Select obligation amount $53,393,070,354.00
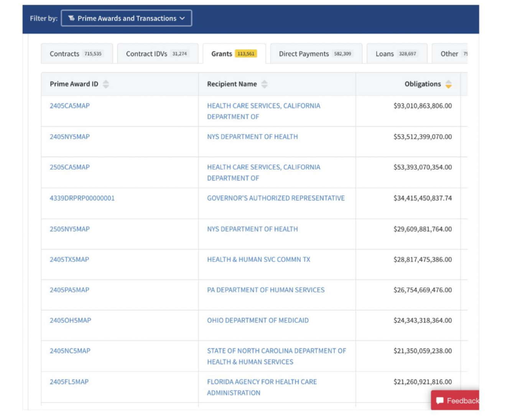The image size is (515, 420). pos(423,167)
